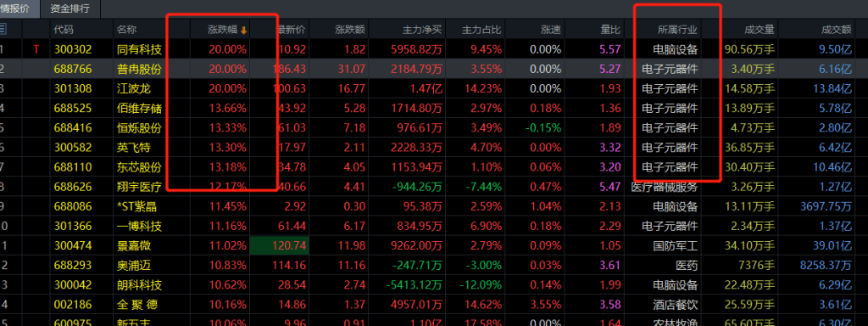Viewport: 868px width, 326px height.
Task: Open stock 英飞特
Action: coord(133,148)
